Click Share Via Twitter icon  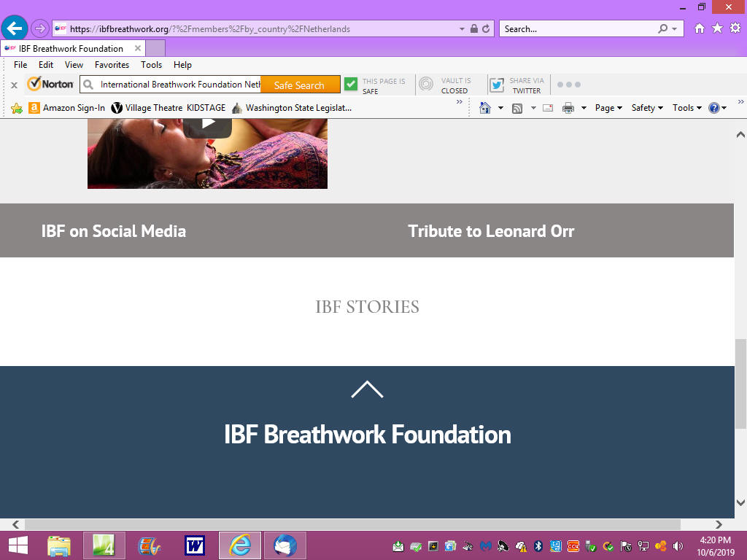tap(496, 85)
